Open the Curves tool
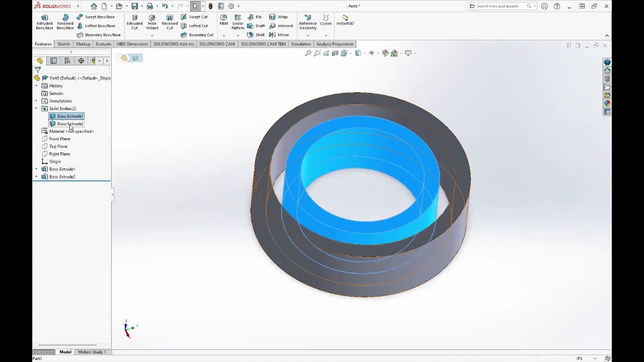 click(x=326, y=20)
